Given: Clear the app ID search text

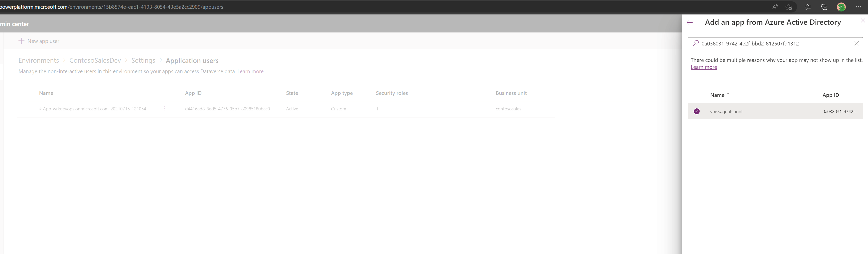Looking at the screenshot, I should click(x=857, y=43).
